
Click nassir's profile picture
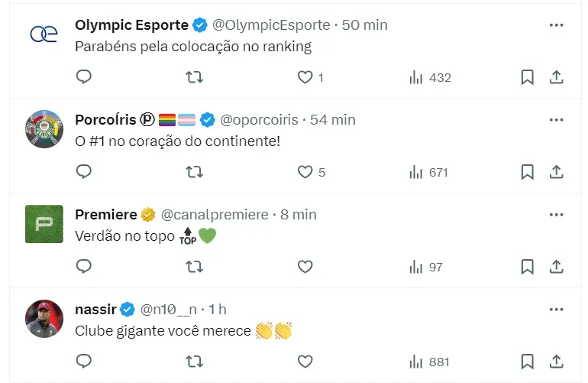[44, 319]
